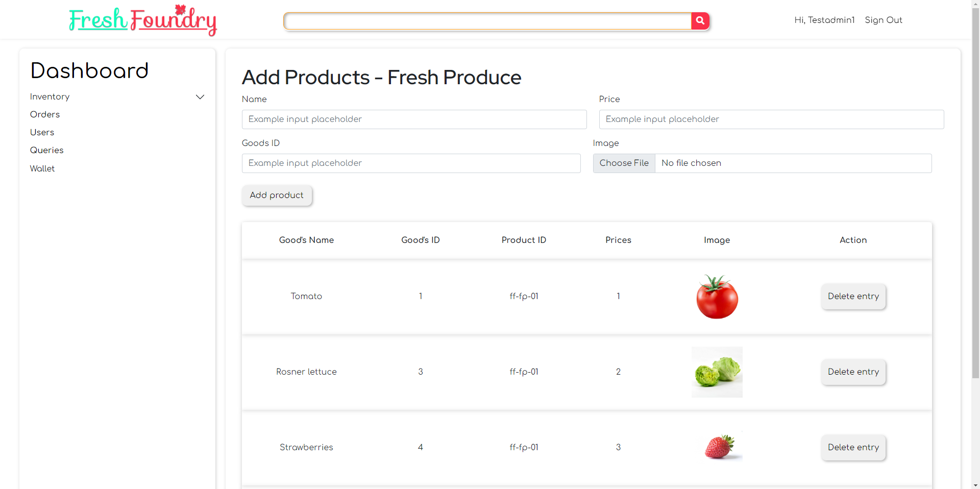Delete the Rosner lettuce entry
The image size is (980, 489).
[x=853, y=372]
